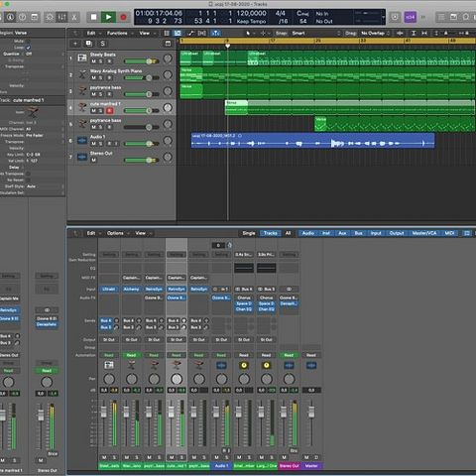Mute the Audio 1 track
Image resolution: width=476 pixels, height=476 pixels.
[94, 144]
